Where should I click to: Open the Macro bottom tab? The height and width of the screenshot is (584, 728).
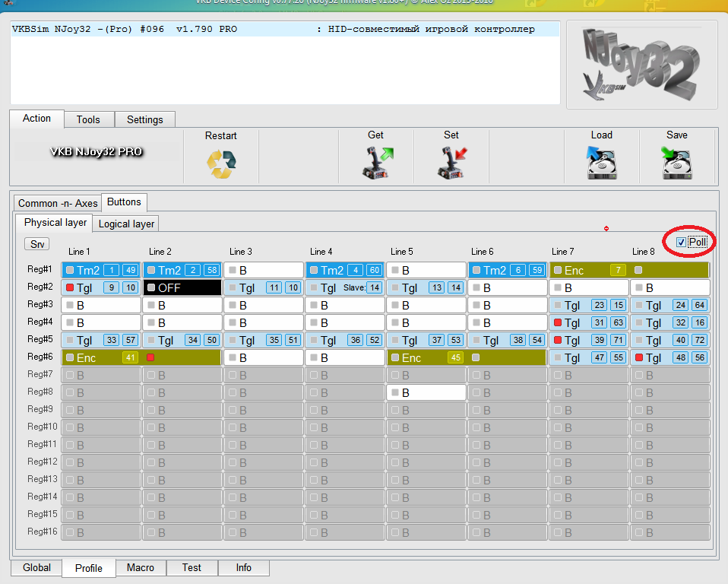(141, 568)
